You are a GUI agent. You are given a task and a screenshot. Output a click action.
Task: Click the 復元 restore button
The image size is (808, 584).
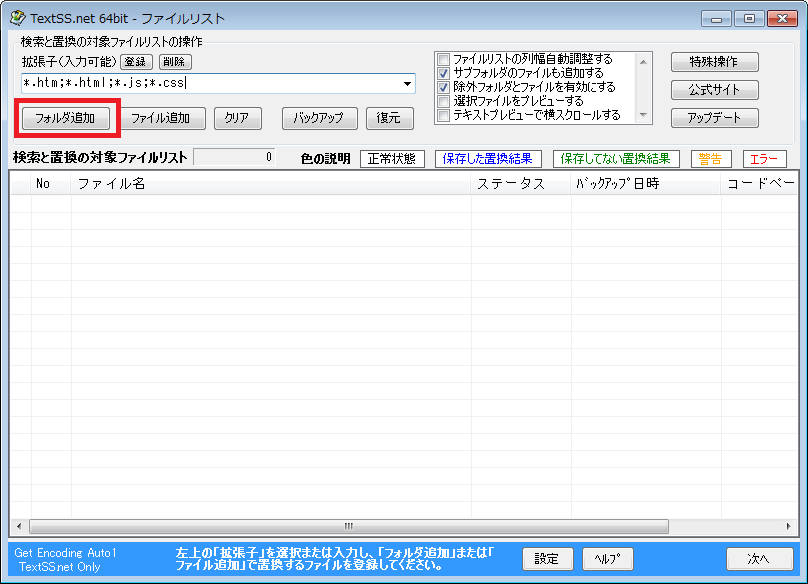point(390,118)
